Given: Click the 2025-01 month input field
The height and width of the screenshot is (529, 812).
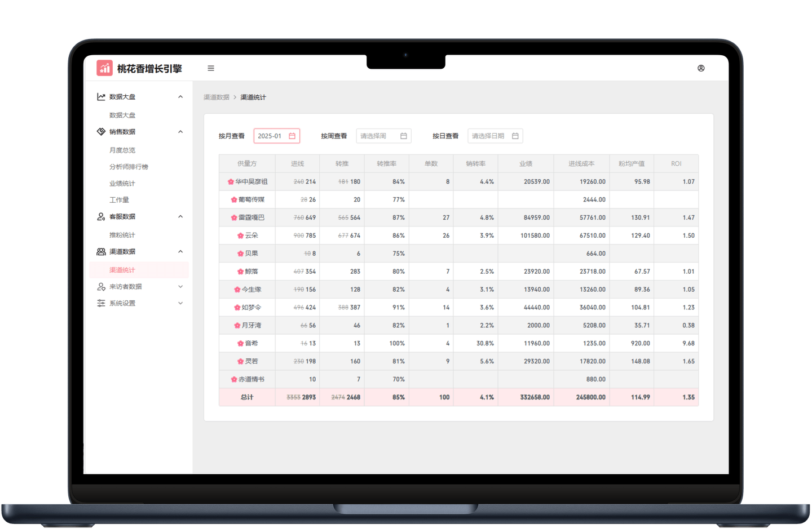Looking at the screenshot, I should click(x=277, y=136).
